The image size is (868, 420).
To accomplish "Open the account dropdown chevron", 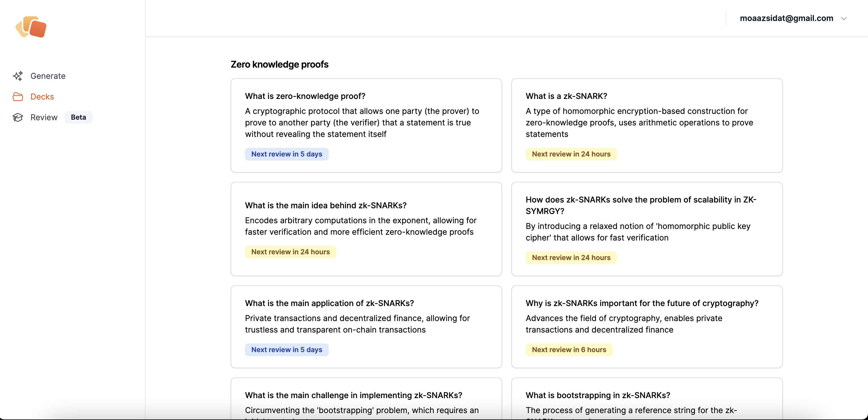I will point(844,18).
